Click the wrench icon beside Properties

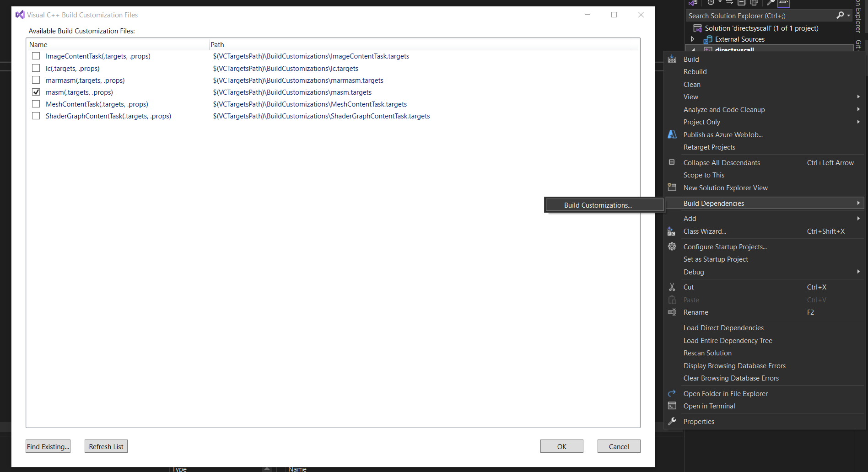672,421
